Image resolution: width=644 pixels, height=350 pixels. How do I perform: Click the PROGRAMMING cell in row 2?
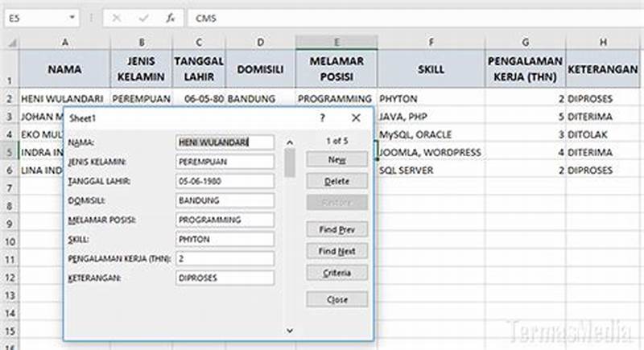click(x=336, y=99)
